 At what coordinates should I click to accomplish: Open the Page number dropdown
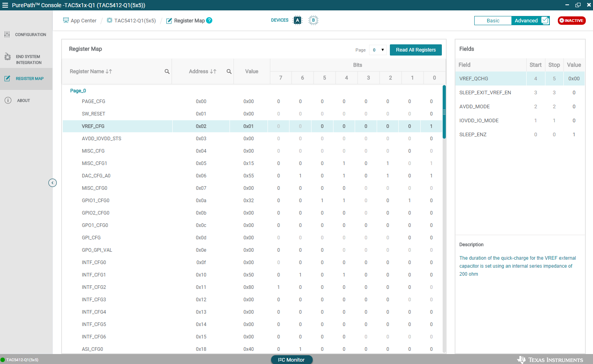point(378,50)
